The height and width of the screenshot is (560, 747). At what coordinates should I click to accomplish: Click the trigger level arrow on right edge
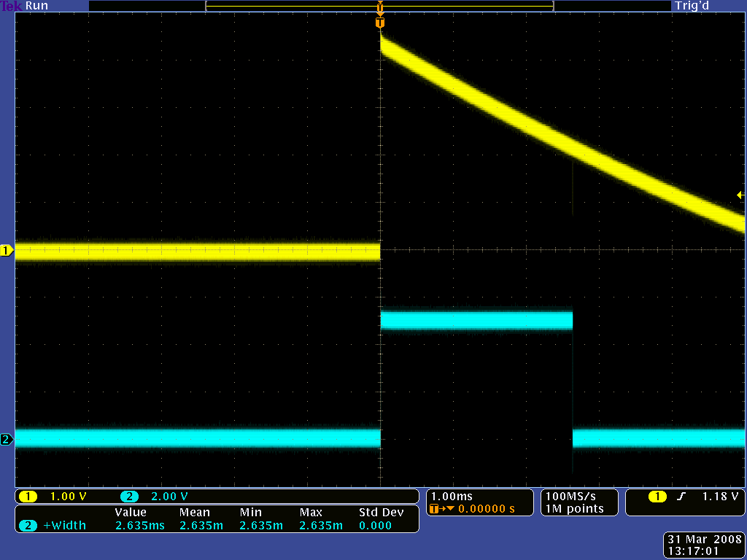(740, 195)
